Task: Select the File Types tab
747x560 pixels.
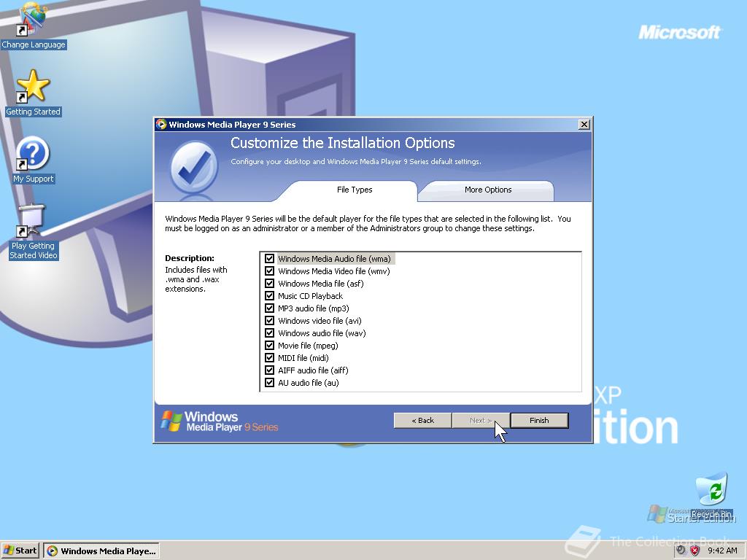Action: tap(355, 190)
